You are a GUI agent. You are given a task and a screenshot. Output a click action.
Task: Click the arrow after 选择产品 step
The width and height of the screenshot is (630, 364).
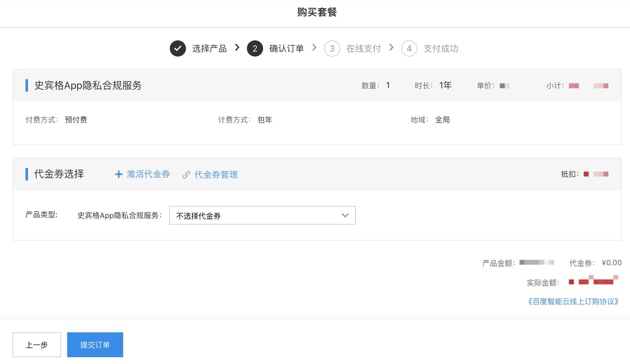[x=237, y=48]
